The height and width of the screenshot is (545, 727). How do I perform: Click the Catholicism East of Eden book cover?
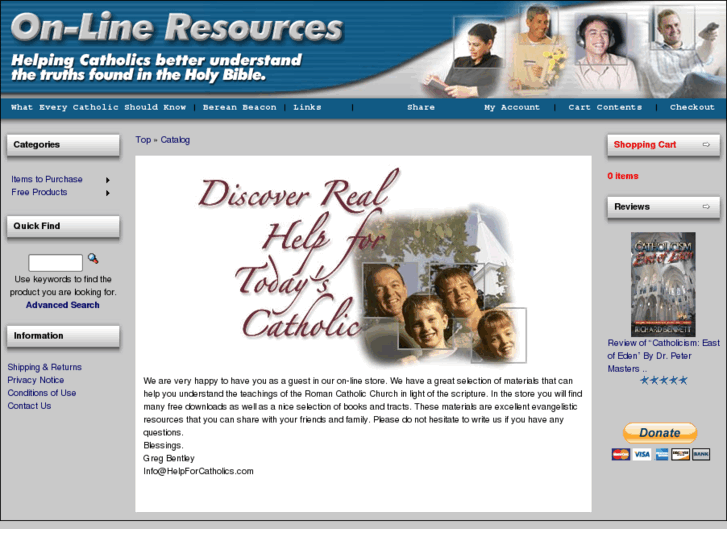tap(663, 284)
